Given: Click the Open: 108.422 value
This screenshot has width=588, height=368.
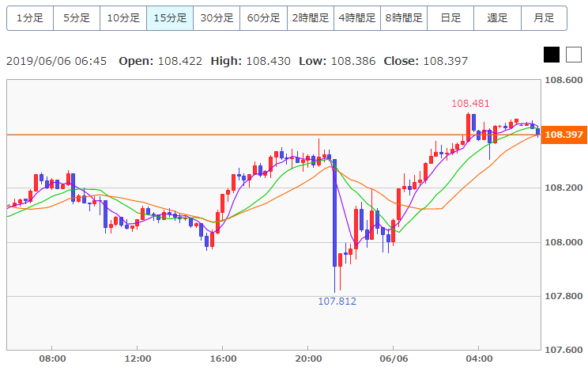Looking at the screenshot, I should [160, 61].
